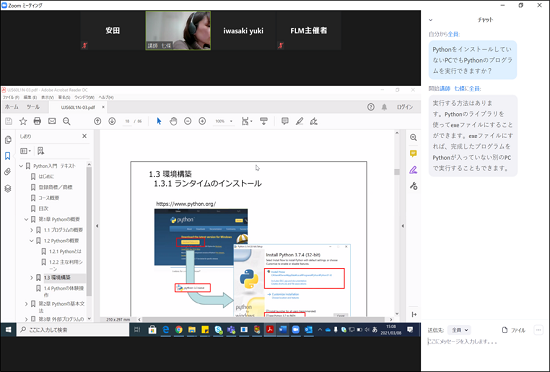Collapse the 1.2 Pythonの概要 bookmark node
The height and width of the screenshot is (372, 550).
32,241
